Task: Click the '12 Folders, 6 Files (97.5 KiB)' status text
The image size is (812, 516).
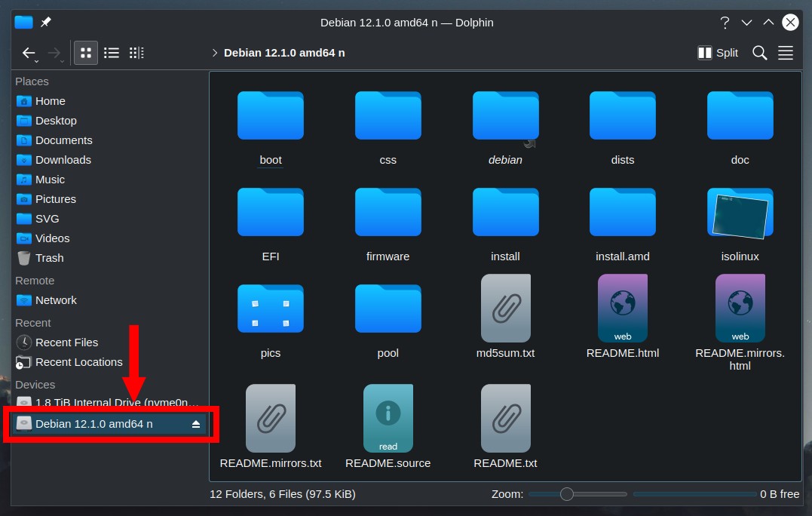Action: click(x=282, y=494)
